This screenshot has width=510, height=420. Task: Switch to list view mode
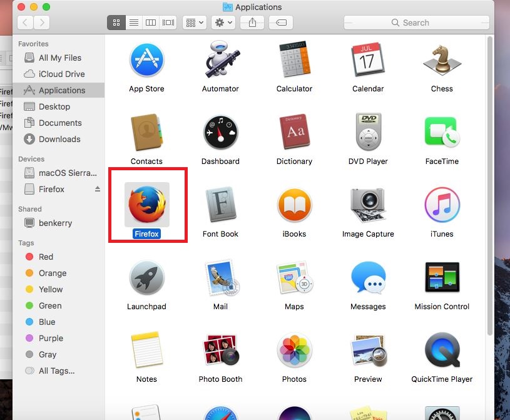[134, 23]
